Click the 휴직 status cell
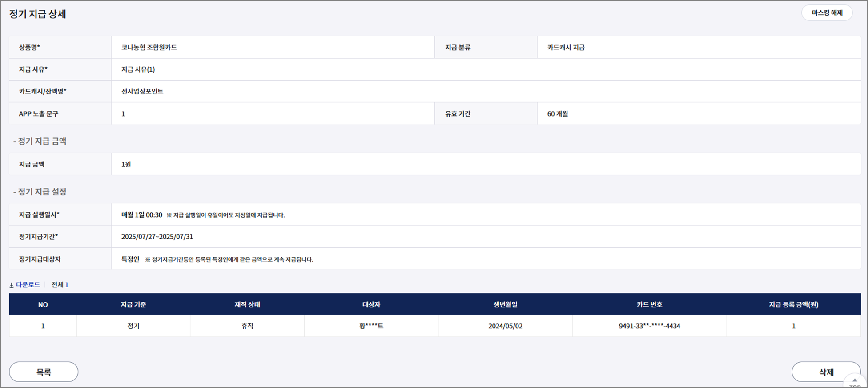This screenshot has height=388, width=868. (247, 326)
